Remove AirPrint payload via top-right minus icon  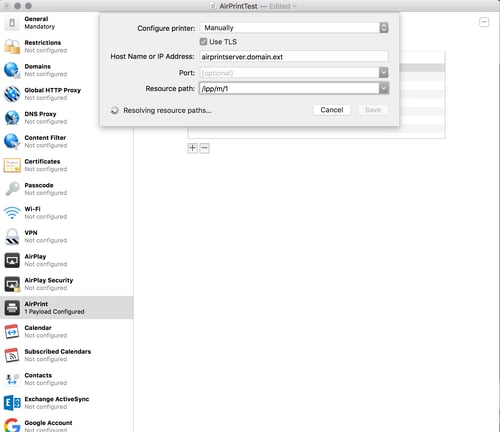(484, 22)
